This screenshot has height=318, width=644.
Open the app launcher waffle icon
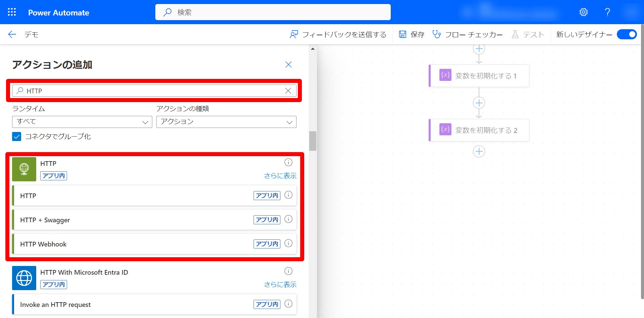coord(12,12)
